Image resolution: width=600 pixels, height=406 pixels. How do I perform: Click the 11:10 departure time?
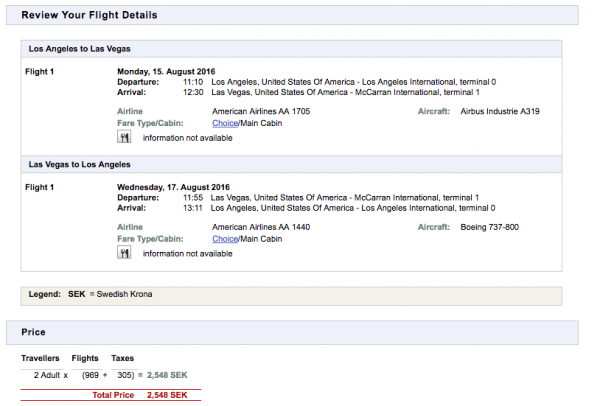190,81
